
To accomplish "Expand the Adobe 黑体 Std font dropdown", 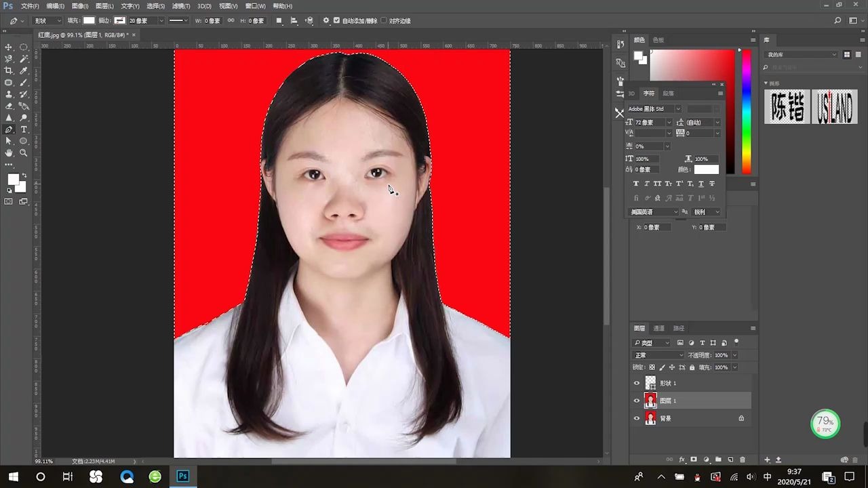I will click(x=677, y=108).
